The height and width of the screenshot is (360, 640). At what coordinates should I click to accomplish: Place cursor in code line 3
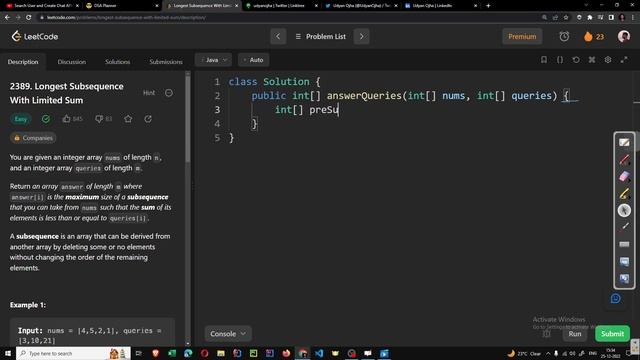click(307, 110)
